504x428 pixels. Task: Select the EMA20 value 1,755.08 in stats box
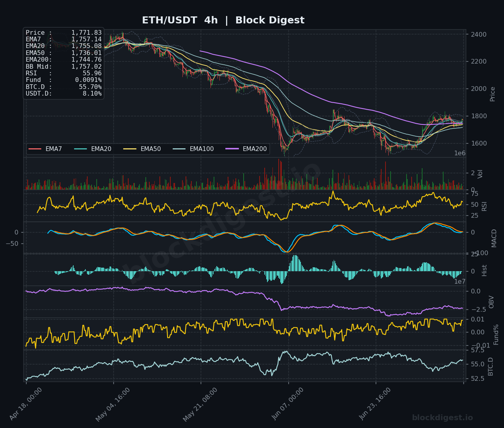(x=87, y=46)
